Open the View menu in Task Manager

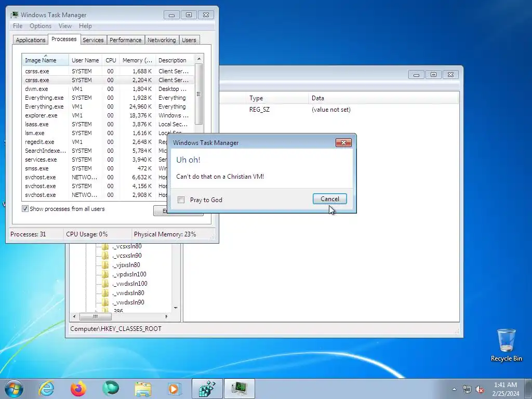(65, 26)
